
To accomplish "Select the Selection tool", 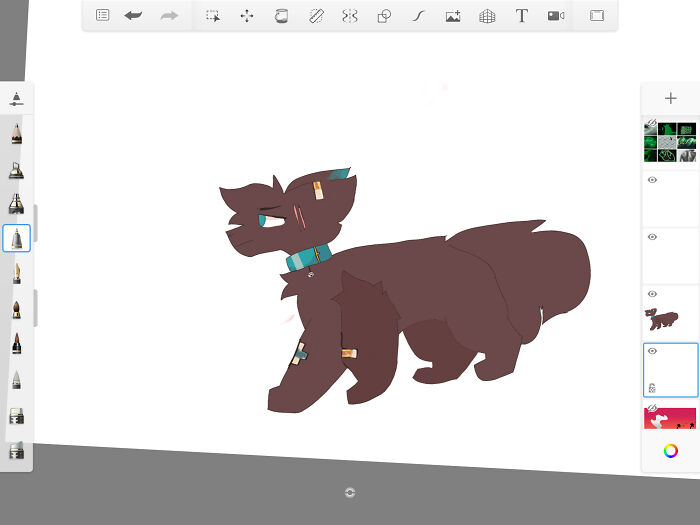I will [x=213, y=16].
